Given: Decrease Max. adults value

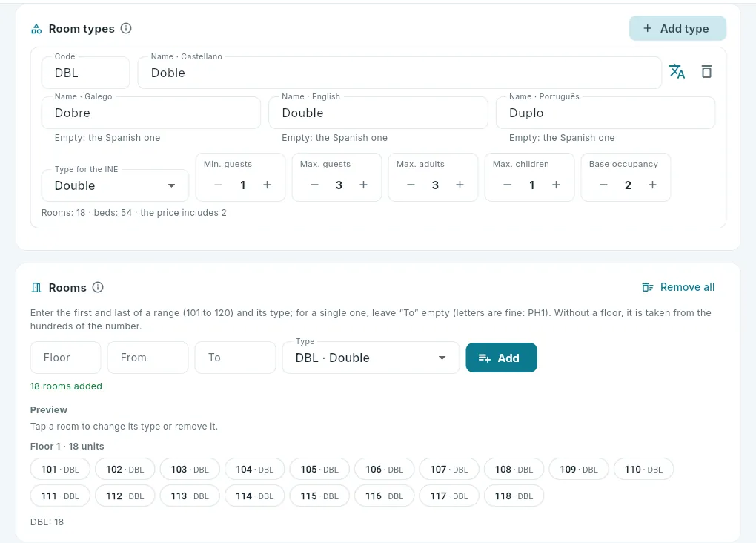Looking at the screenshot, I should click(411, 185).
